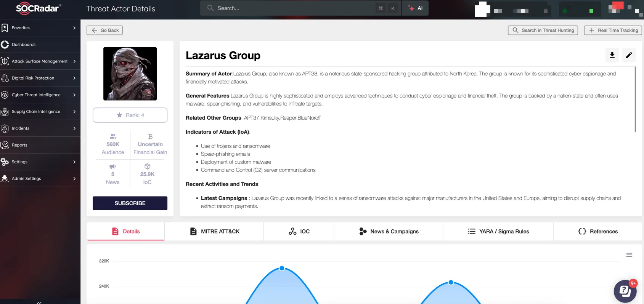
Task: Click the Spear-phishing emails bullet
Action: pos(225,154)
